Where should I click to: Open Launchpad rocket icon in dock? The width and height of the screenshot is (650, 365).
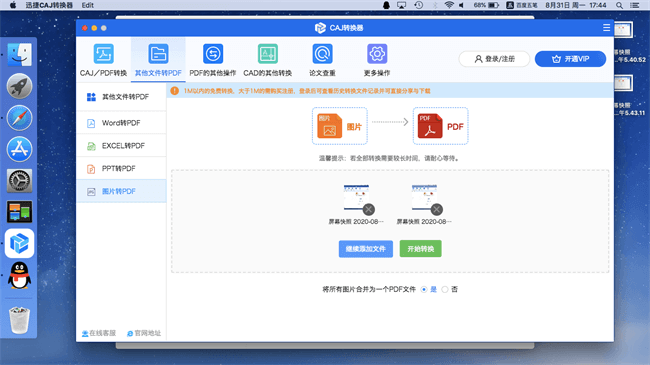(19, 86)
